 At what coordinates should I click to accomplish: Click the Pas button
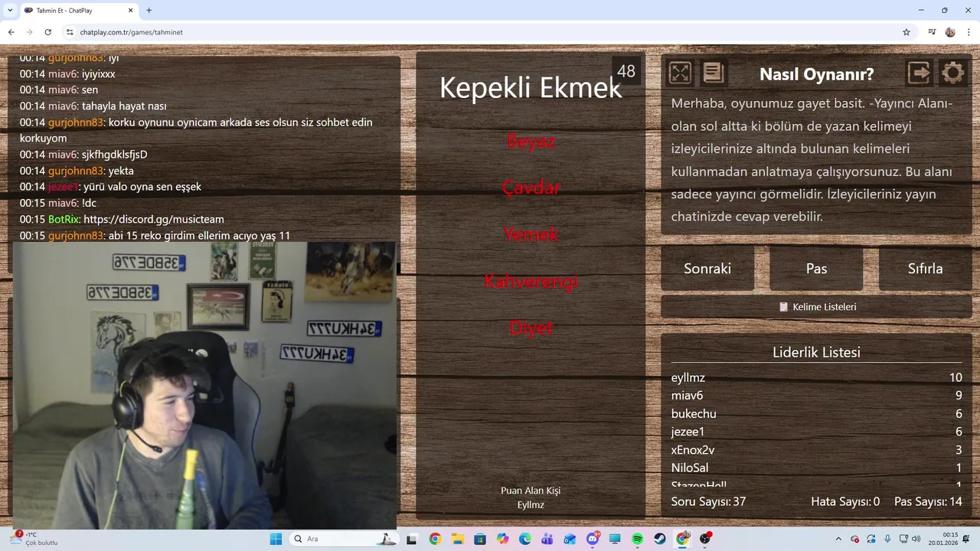816,269
